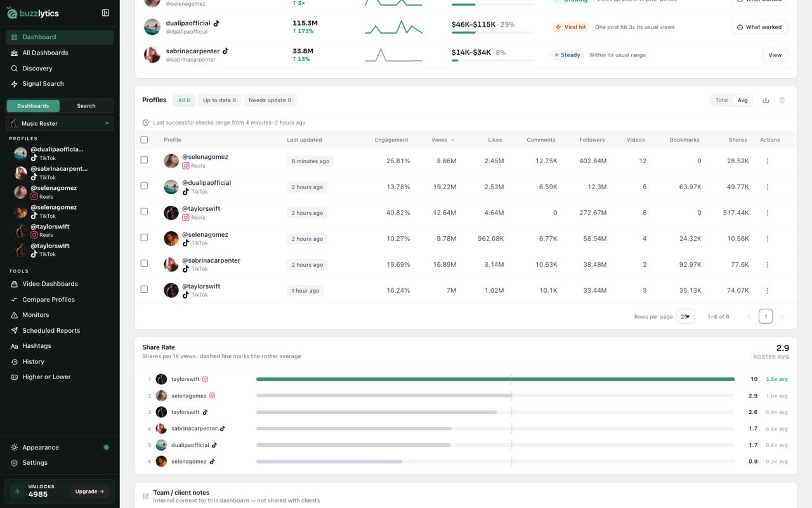Sort by the Views column arrow

(452, 140)
